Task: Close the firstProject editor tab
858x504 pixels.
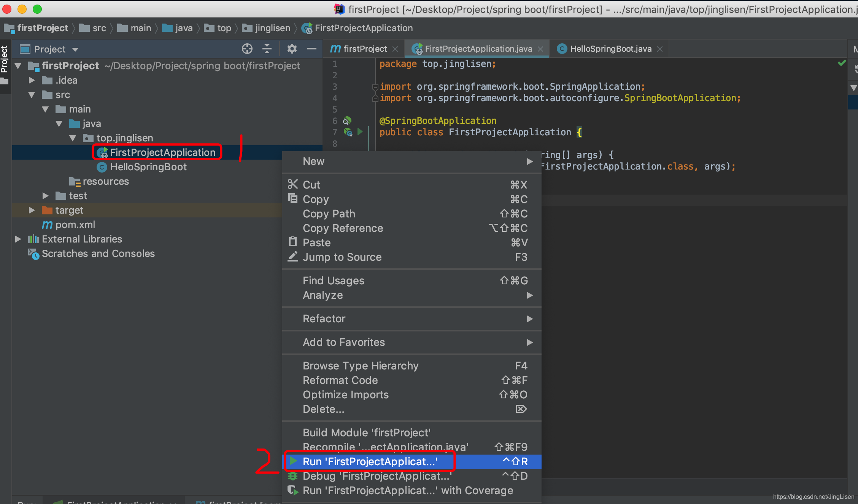Action: pos(396,49)
